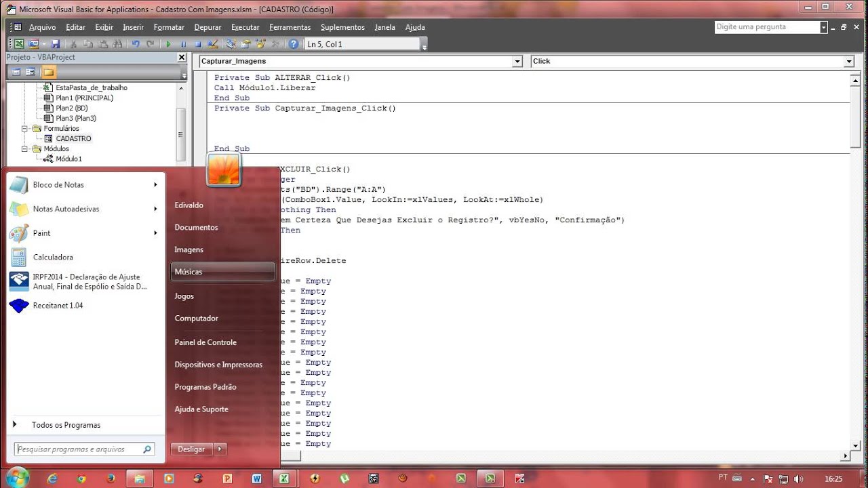Switch to Microsoft Excel view icon
Image resolution: width=868 pixels, height=488 pixels.
pos(19,44)
